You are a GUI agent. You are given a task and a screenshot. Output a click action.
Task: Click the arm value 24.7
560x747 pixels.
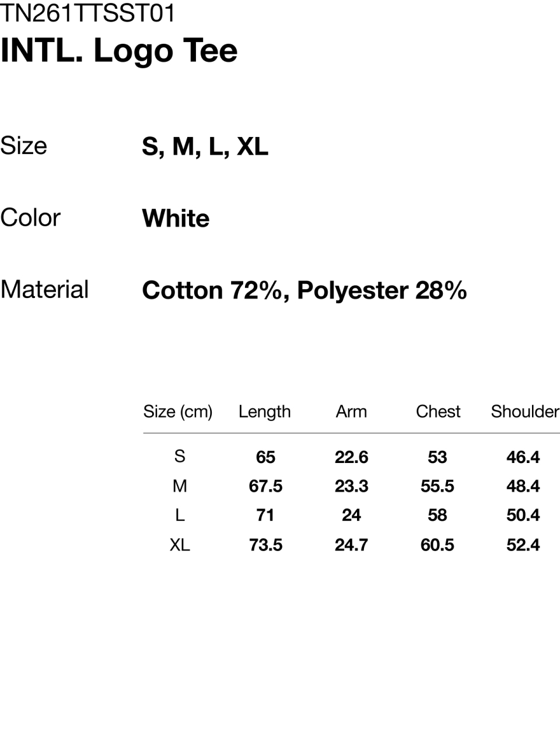(x=351, y=545)
